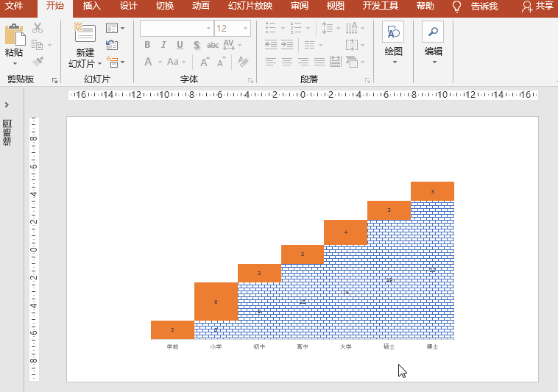
Task: Click the Font Color A icon
Action: point(148,62)
